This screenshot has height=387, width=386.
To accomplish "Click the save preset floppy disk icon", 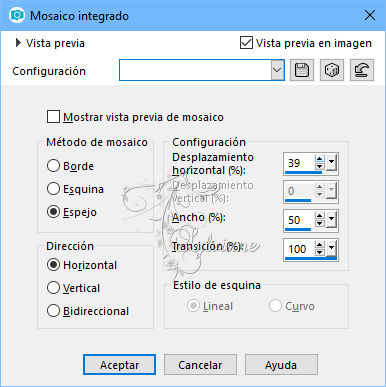I will 302,70.
